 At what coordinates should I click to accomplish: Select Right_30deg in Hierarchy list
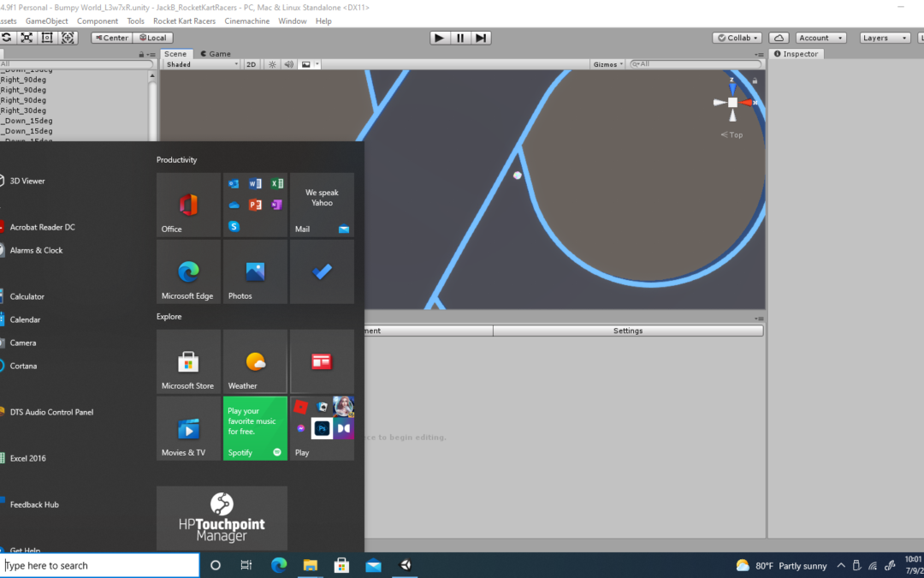(x=23, y=110)
